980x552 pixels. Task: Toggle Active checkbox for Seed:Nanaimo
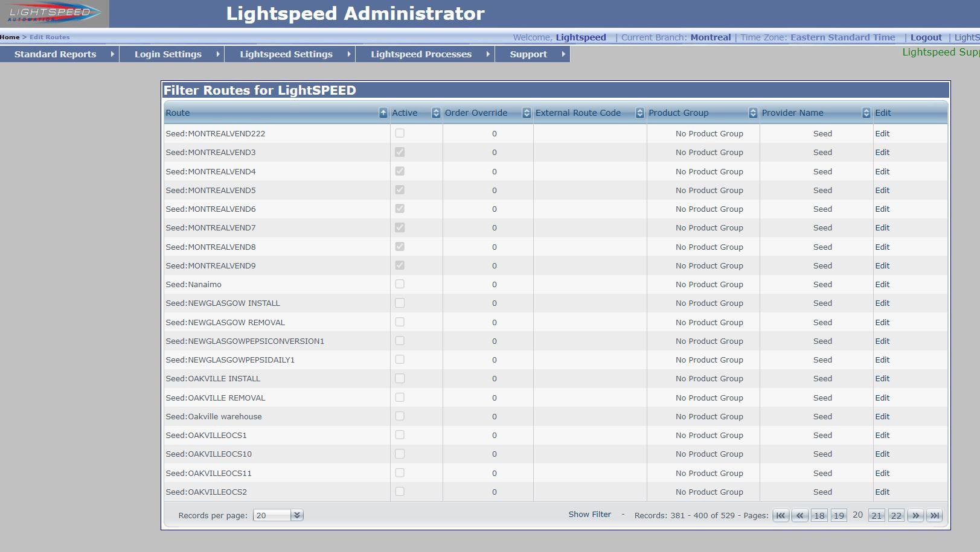click(x=400, y=284)
